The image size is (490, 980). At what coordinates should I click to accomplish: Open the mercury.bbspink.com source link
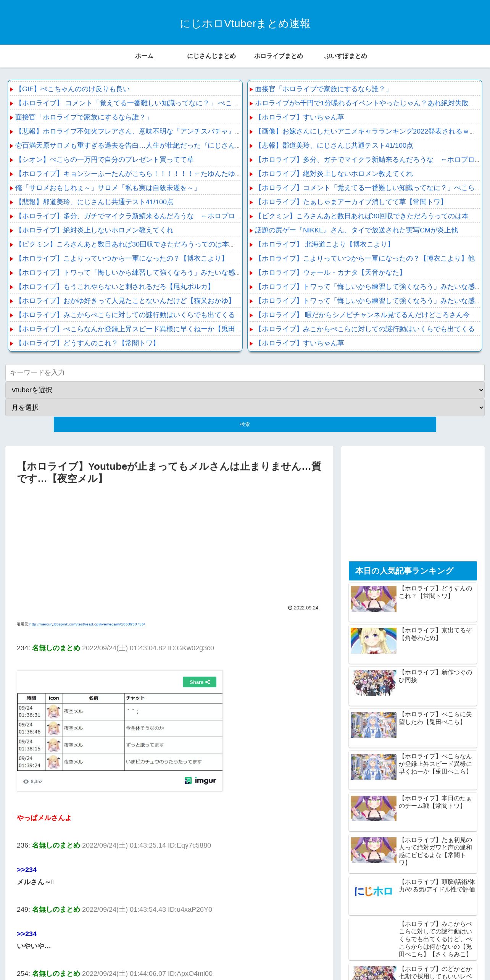87,624
